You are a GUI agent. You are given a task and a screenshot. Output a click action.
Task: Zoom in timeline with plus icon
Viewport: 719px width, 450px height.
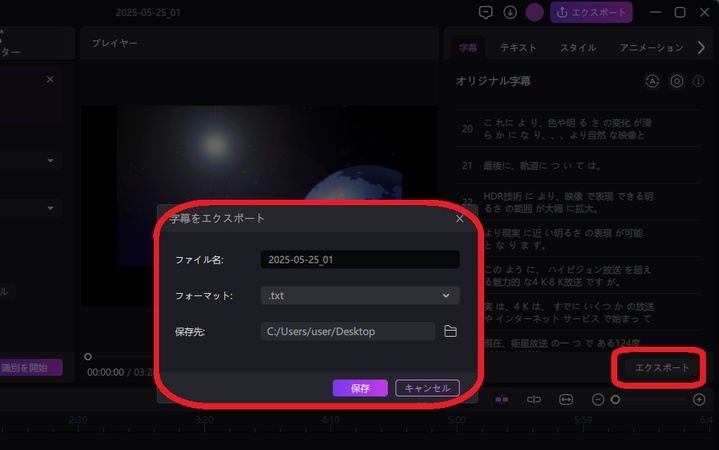click(x=699, y=400)
